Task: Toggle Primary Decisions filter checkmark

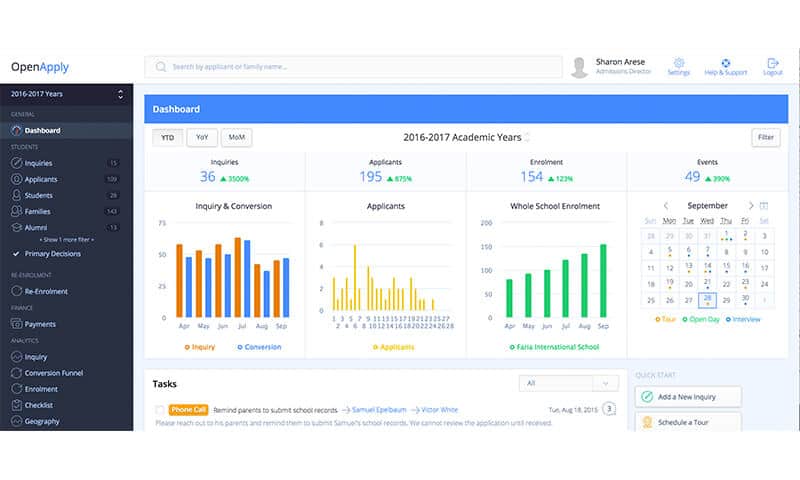Action: click(x=16, y=254)
